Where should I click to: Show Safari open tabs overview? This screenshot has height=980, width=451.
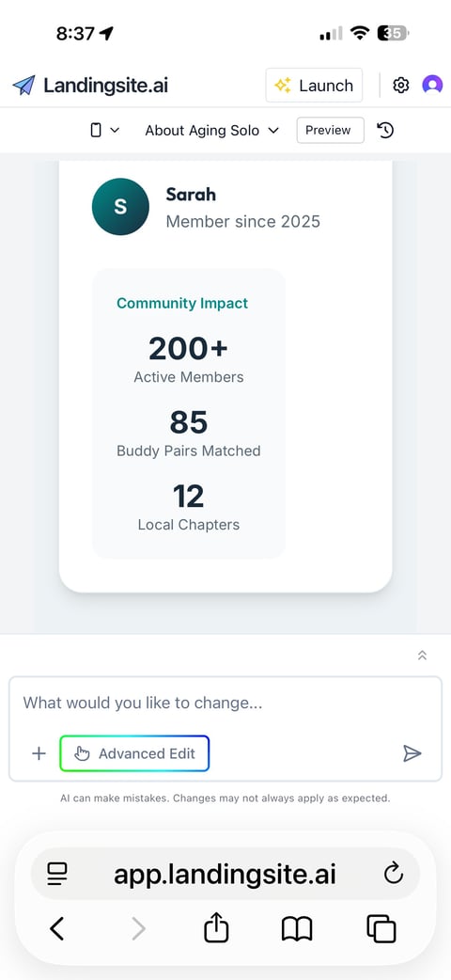pos(381,929)
